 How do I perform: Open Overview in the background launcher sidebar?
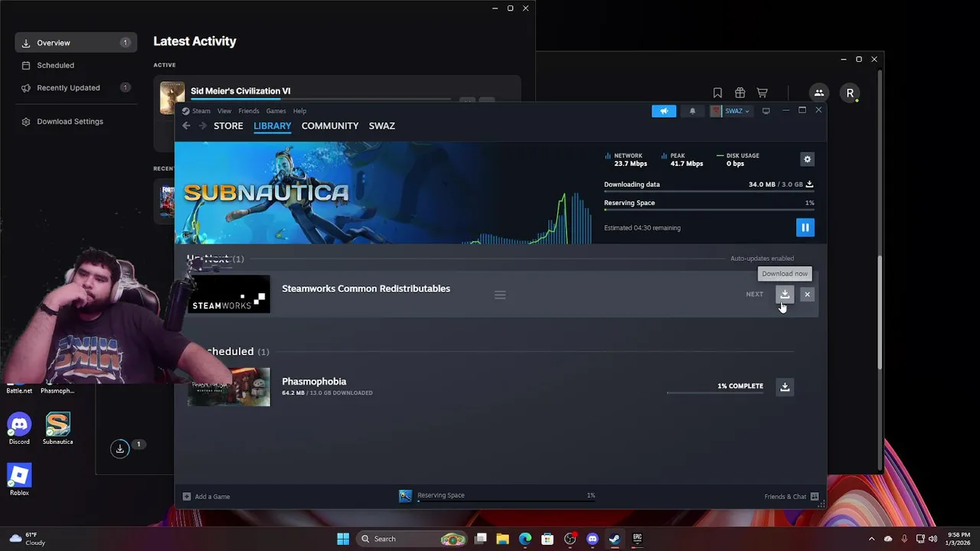pyautogui.click(x=76, y=43)
